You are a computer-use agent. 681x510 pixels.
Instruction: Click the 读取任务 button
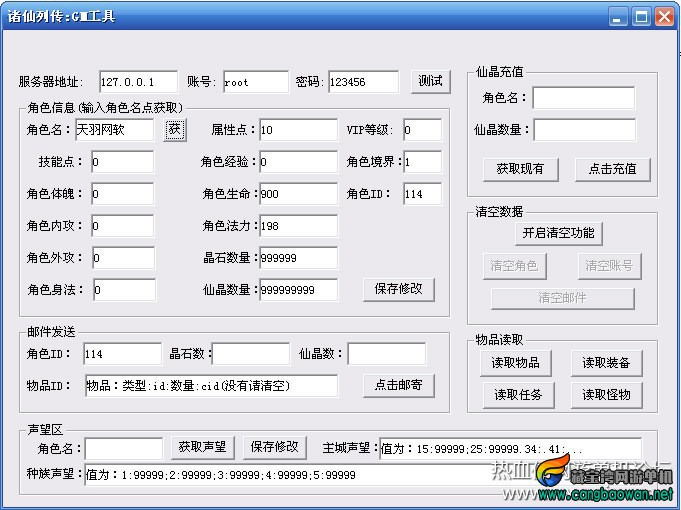518,395
